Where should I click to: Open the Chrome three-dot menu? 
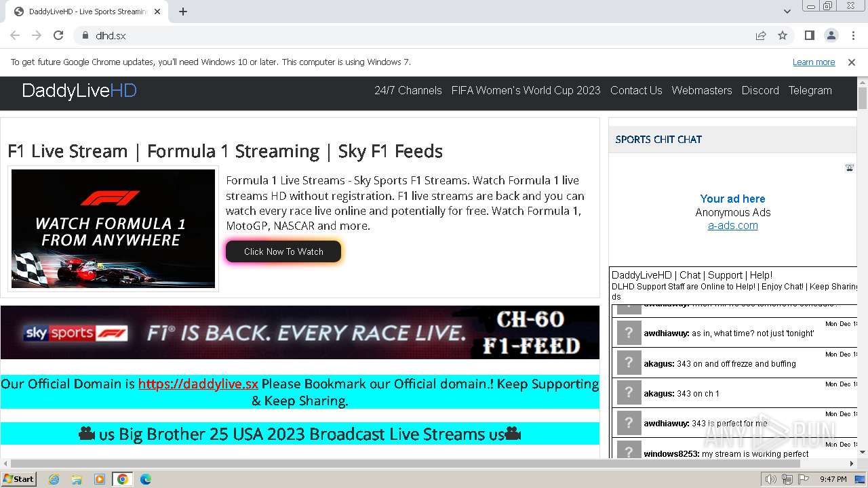tap(852, 35)
